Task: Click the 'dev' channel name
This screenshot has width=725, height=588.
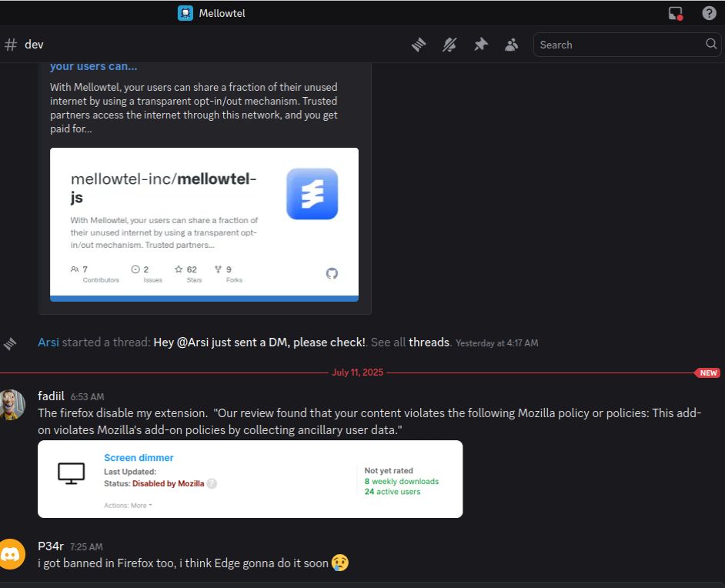Action: pyautogui.click(x=34, y=45)
